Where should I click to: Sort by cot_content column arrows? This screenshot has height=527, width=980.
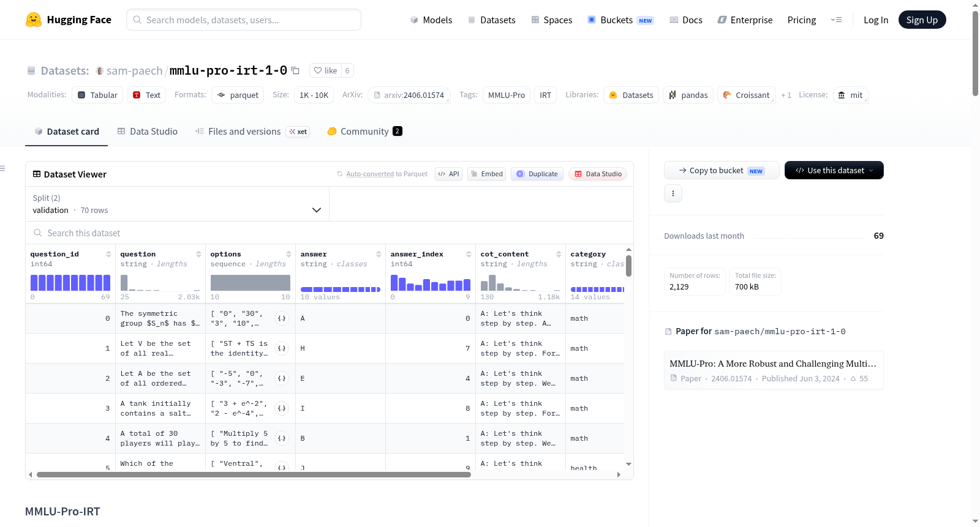(x=559, y=254)
